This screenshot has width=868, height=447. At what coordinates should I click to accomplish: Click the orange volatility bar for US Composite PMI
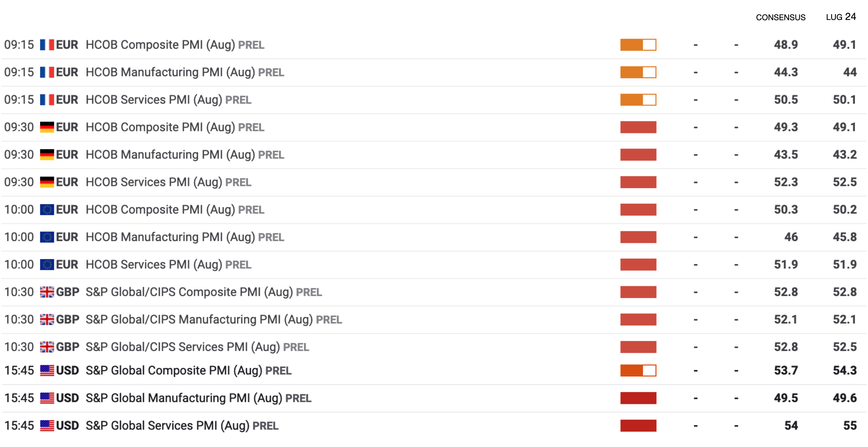pyautogui.click(x=638, y=371)
